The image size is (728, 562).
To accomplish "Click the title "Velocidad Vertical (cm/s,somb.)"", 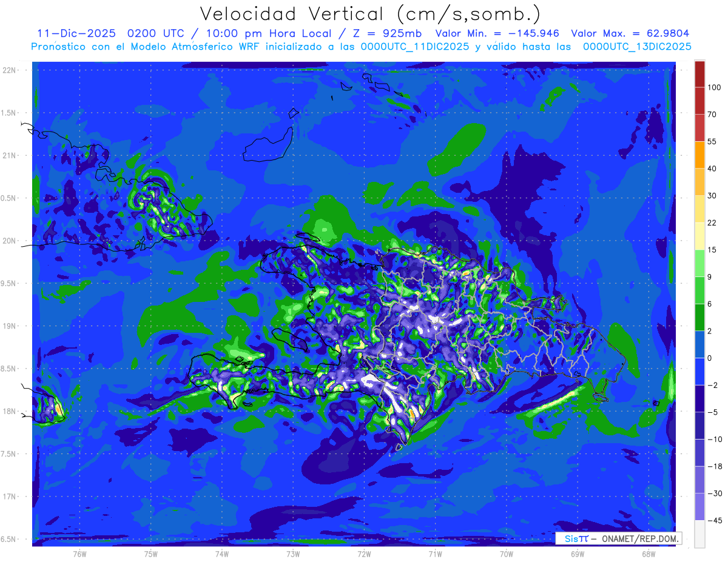I will 370,14.
